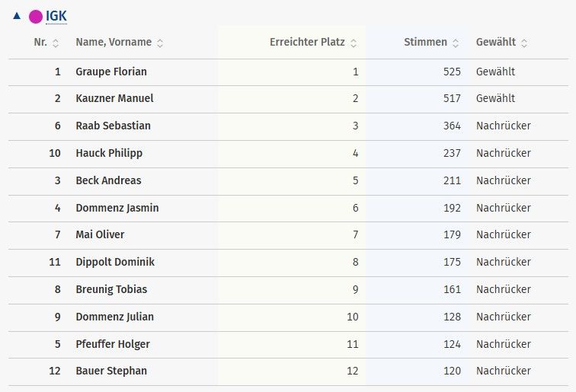Click sort icon beside Erreichter Platz

(x=354, y=43)
